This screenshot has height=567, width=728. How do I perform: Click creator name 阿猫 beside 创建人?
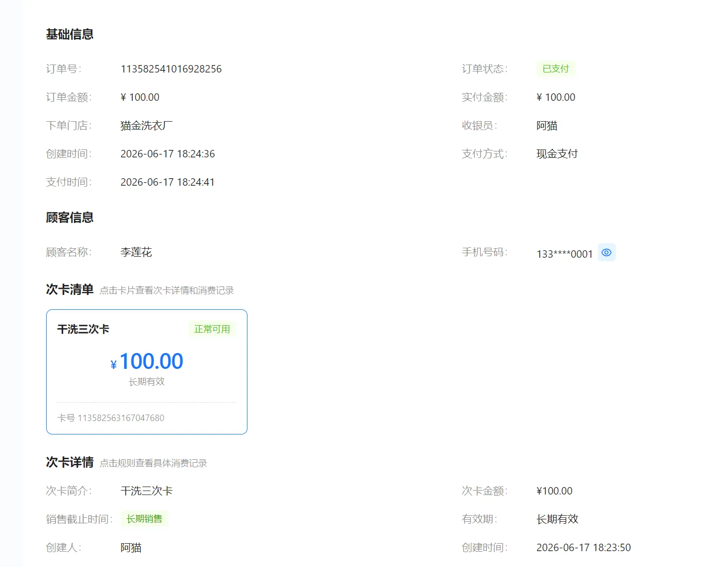tap(131, 548)
